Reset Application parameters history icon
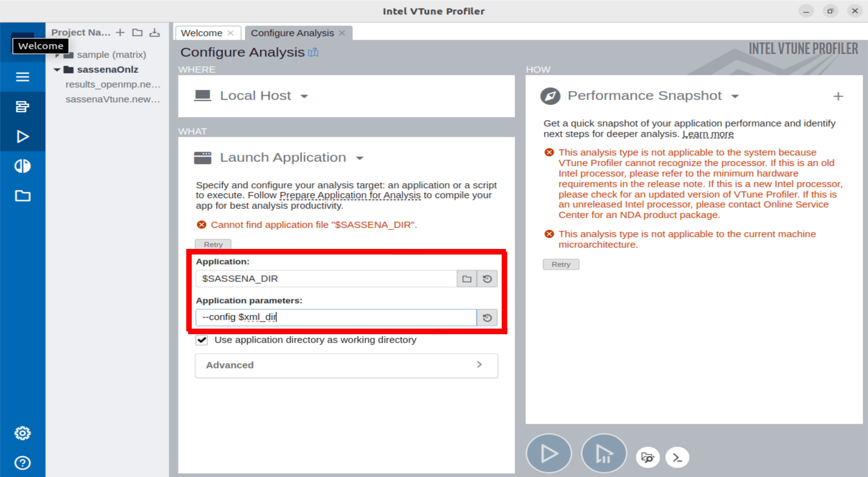868x477 pixels. [x=487, y=318]
